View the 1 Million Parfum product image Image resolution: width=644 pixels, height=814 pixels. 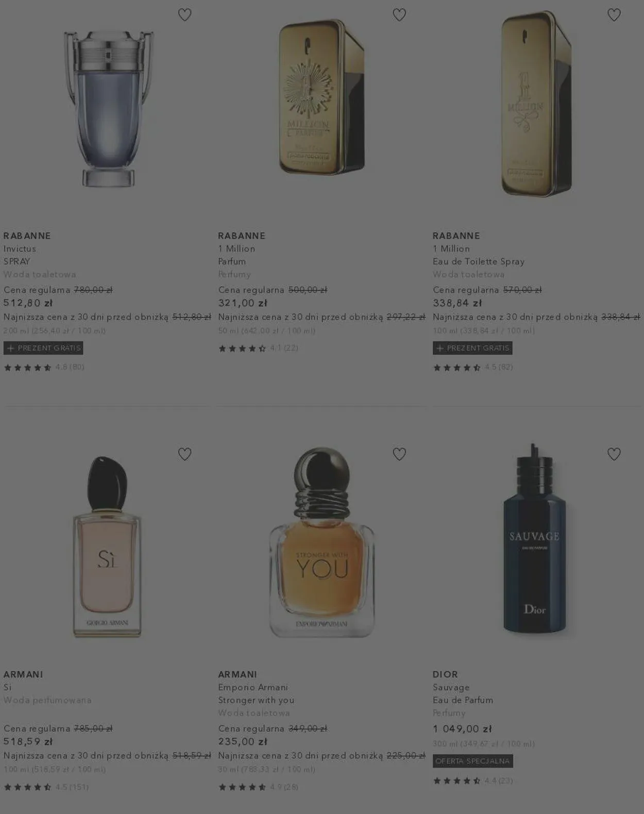click(x=322, y=97)
